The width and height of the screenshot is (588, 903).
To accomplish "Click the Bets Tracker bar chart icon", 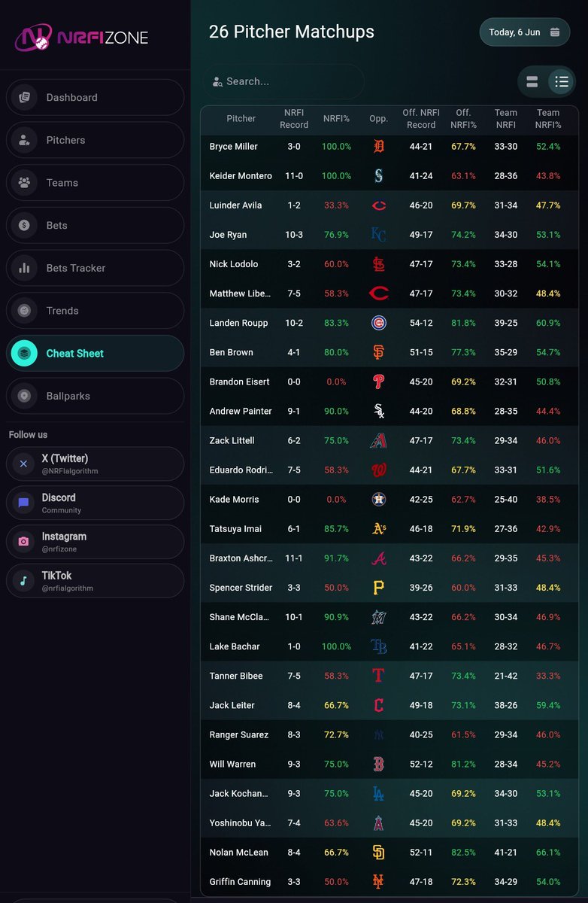I will click(24, 268).
